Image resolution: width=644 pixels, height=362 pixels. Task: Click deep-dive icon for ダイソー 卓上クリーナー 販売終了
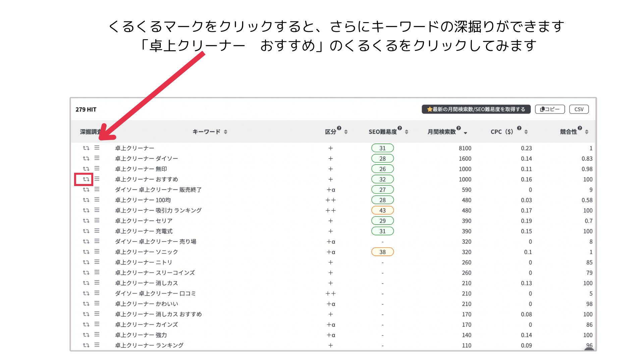86,190
